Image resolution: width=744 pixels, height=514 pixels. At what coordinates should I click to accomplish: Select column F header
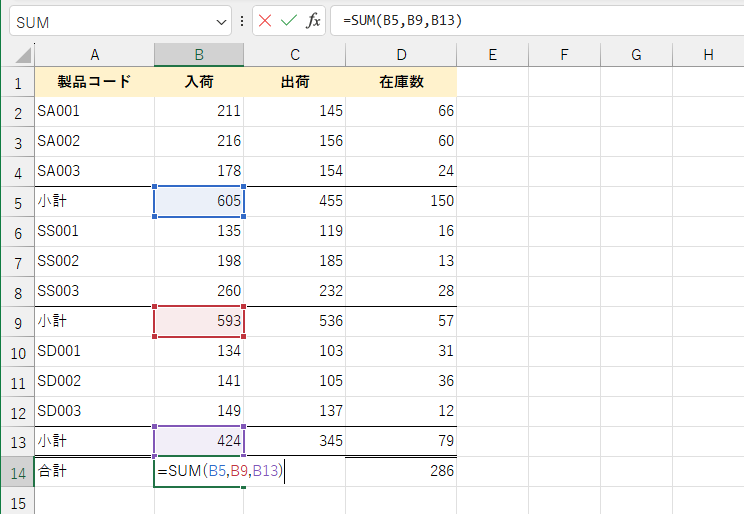564,55
